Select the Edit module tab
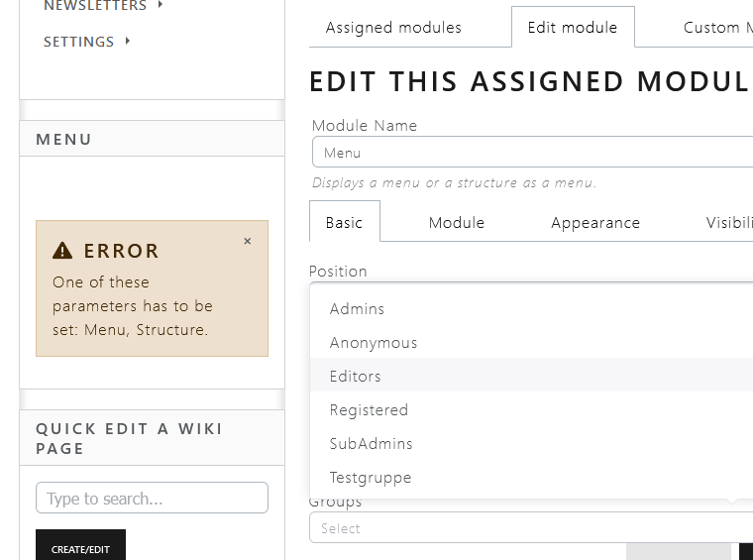Image resolution: width=753 pixels, height=560 pixels. [573, 28]
